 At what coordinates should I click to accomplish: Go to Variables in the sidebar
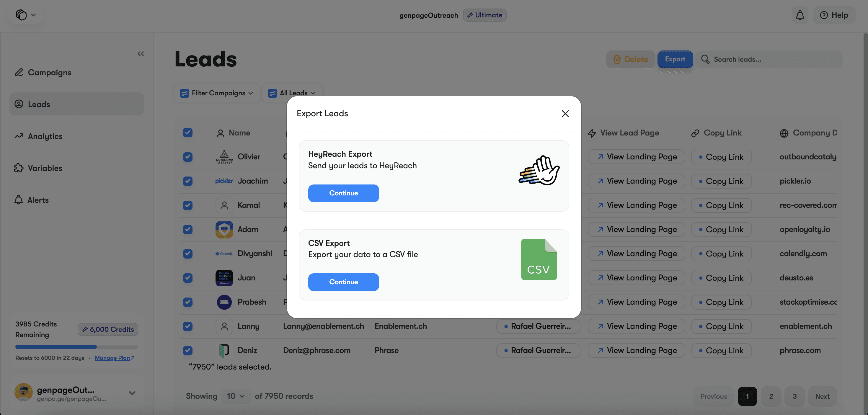(45, 168)
